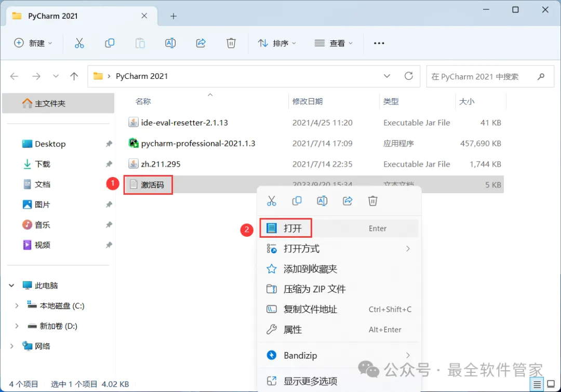Screen dimensions: 561x392
Task: Go forward with the right arrow
Action: tap(36, 76)
